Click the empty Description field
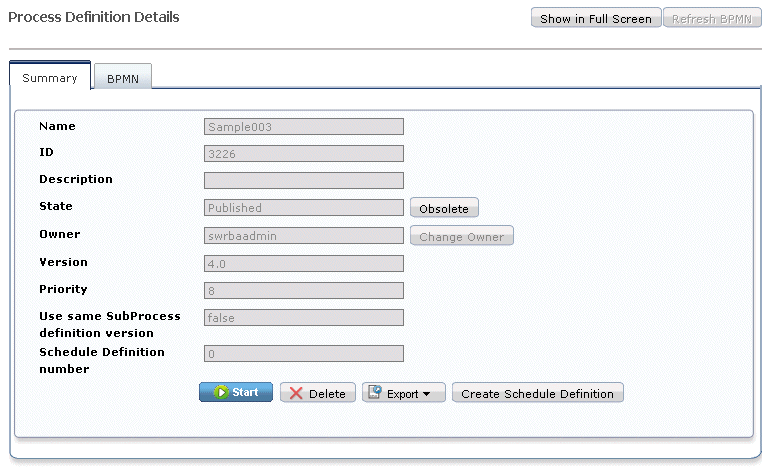 [x=304, y=180]
